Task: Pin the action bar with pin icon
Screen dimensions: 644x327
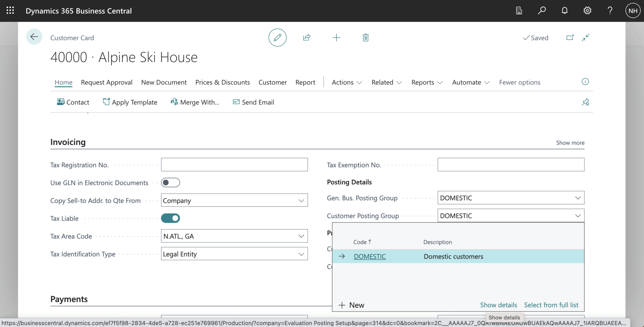Action: tap(585, 102)
